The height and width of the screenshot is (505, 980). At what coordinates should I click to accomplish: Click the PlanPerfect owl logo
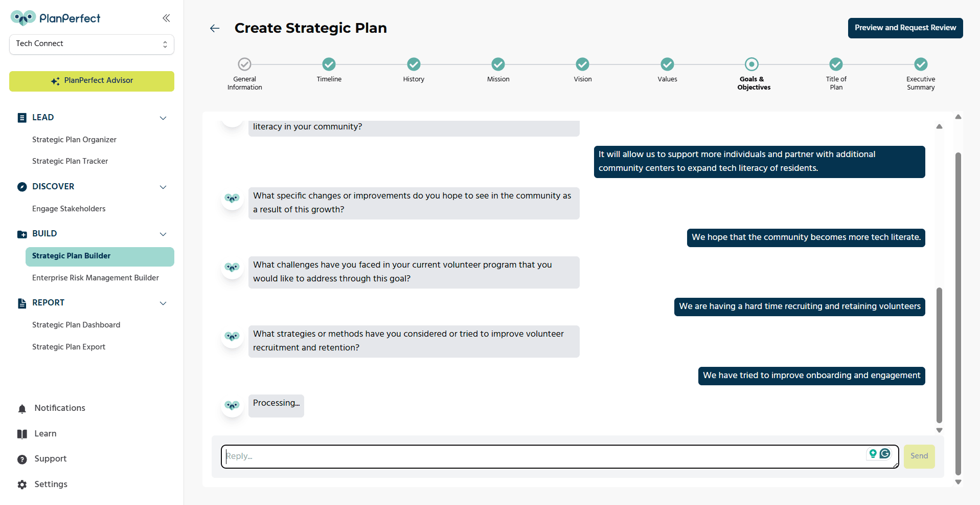(x=23, y=18)
